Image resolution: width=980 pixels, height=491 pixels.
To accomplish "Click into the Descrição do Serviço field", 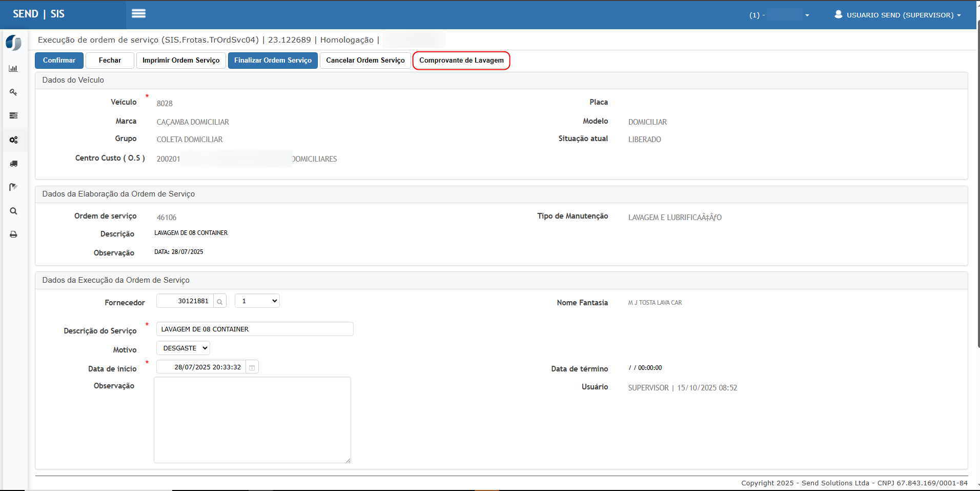I will click(x=255, y=329).
